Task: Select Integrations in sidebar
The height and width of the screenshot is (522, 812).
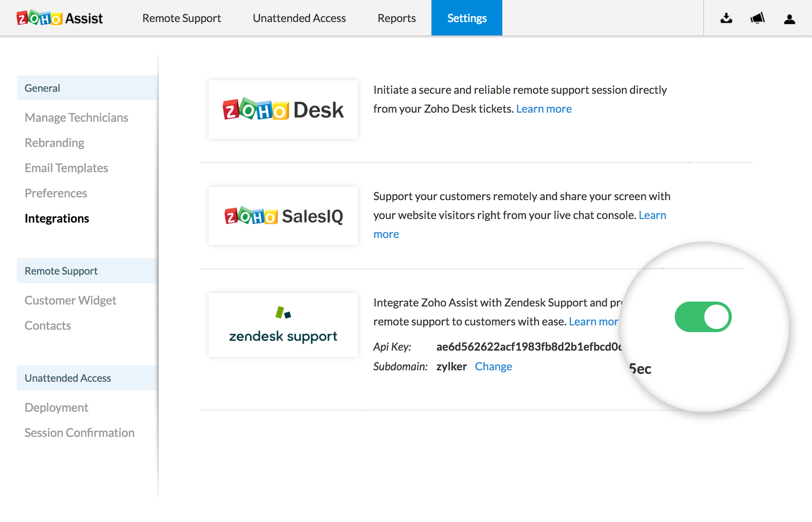Action: tap(57, 218)
